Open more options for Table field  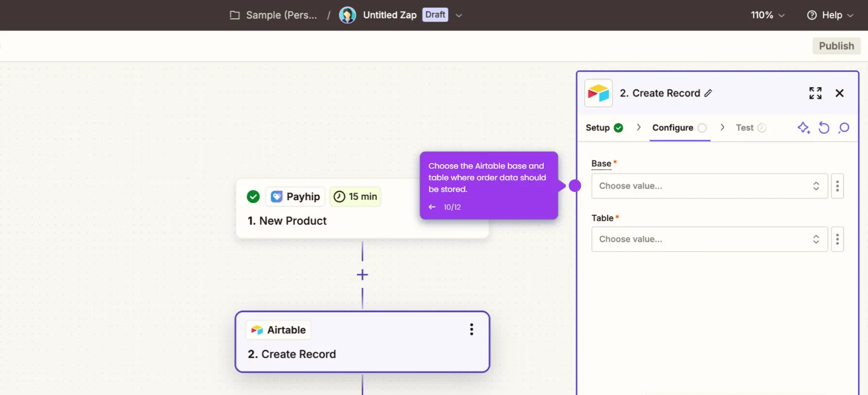tap(838, 239)
